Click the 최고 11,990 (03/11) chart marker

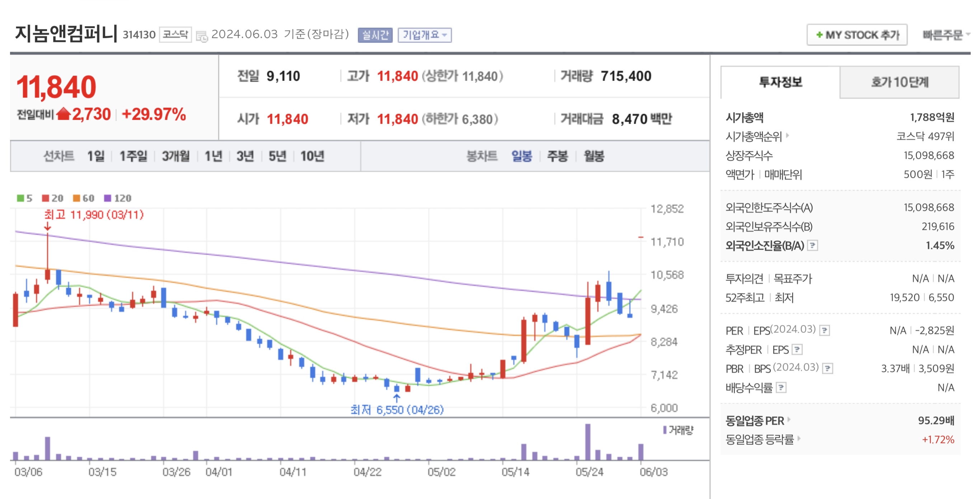pyautogui.click(x=94, y=215)
